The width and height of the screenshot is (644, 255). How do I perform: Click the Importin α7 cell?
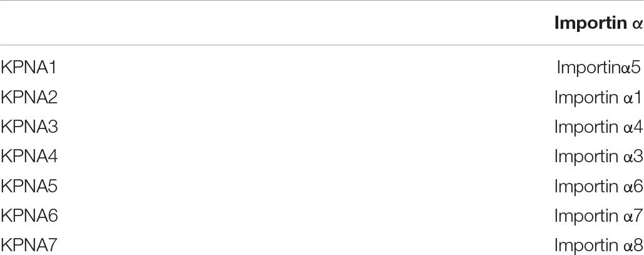tap(598, 216)
